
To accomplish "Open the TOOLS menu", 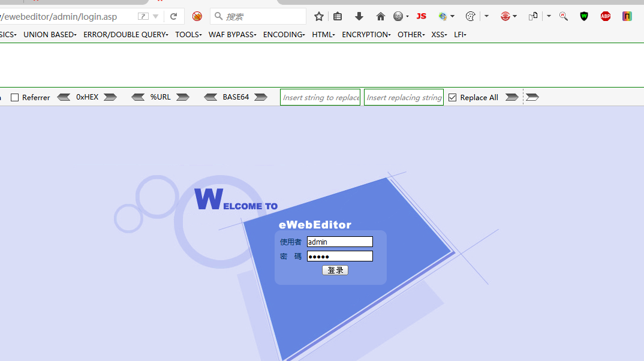I will coord(188,35).
